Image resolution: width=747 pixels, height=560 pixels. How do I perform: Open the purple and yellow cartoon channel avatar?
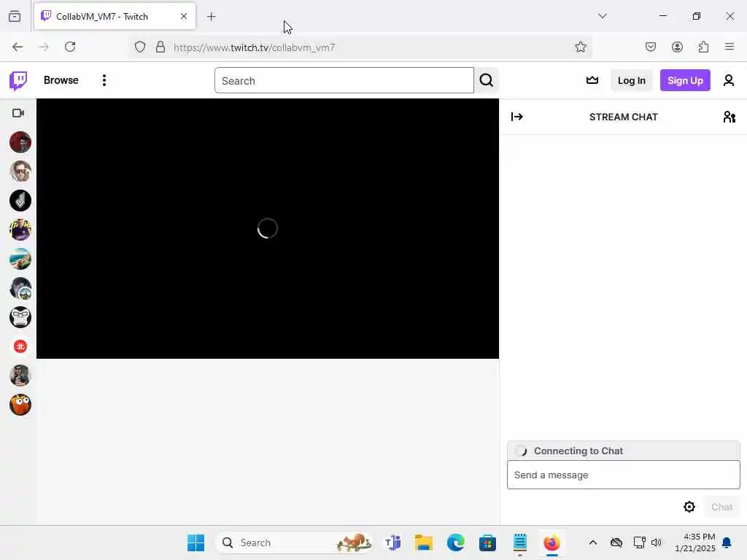coord(20,230)
